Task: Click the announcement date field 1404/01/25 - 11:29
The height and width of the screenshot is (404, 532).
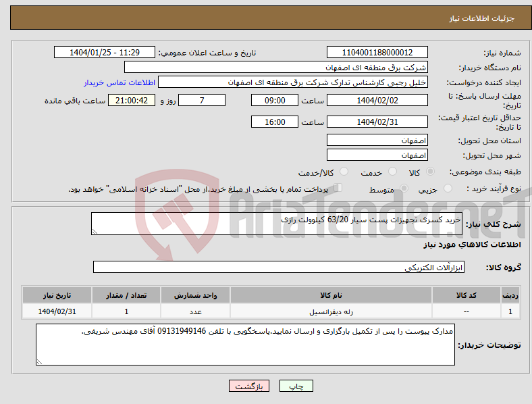Action: point(105,52)
